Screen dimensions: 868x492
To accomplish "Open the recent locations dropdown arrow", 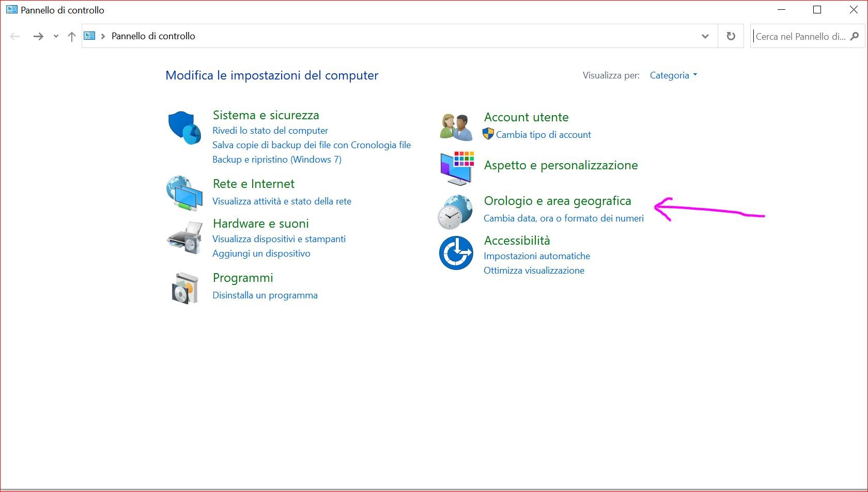I will click(x=56, y=36).
